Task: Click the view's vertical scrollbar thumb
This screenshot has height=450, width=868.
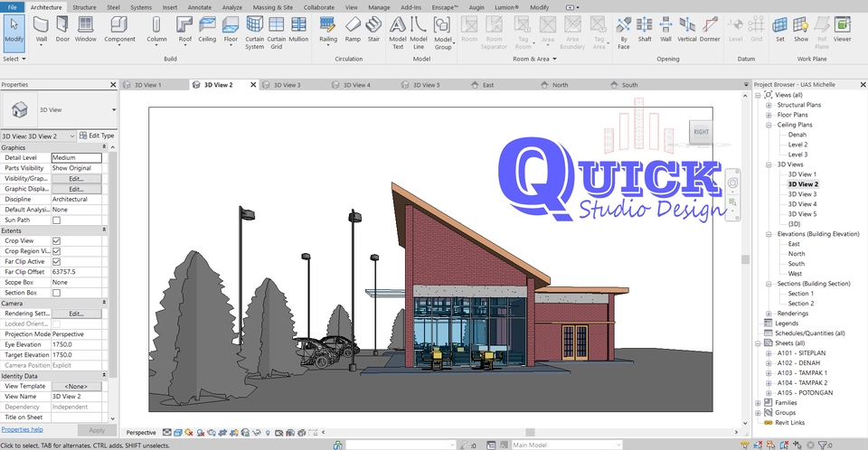Action: (746, 259)
